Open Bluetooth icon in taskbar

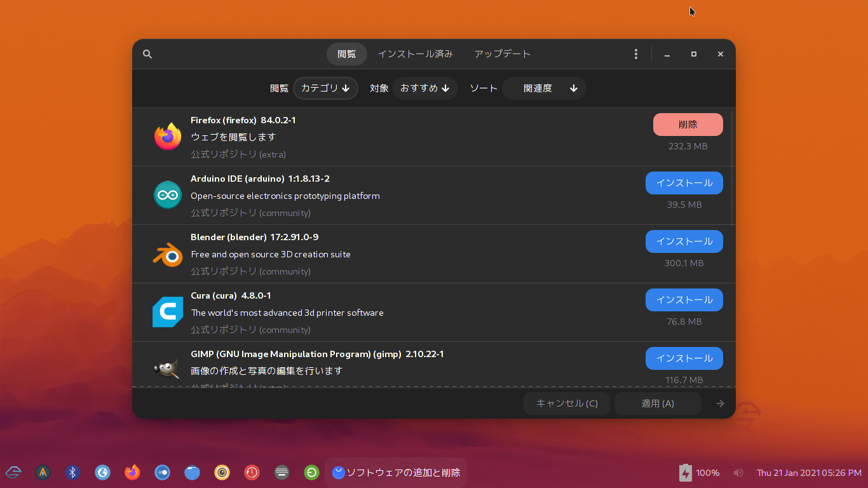tap(72, 472)
